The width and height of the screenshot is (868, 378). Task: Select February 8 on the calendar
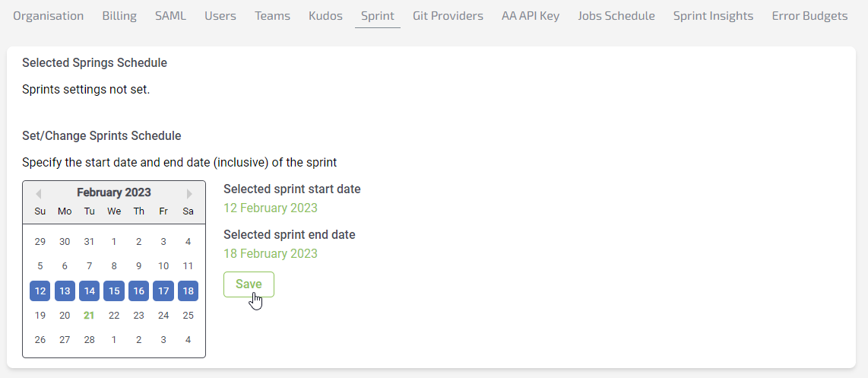point(114,266)
